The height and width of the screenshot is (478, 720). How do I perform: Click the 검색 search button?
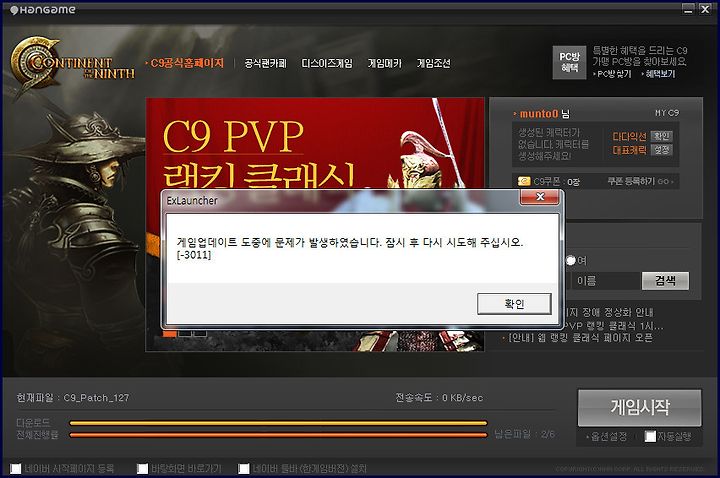click(665, 281)
